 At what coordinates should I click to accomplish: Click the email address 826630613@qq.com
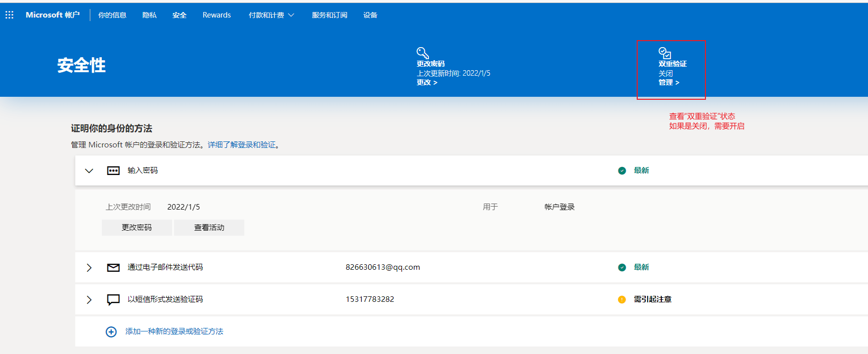(383, 267)
